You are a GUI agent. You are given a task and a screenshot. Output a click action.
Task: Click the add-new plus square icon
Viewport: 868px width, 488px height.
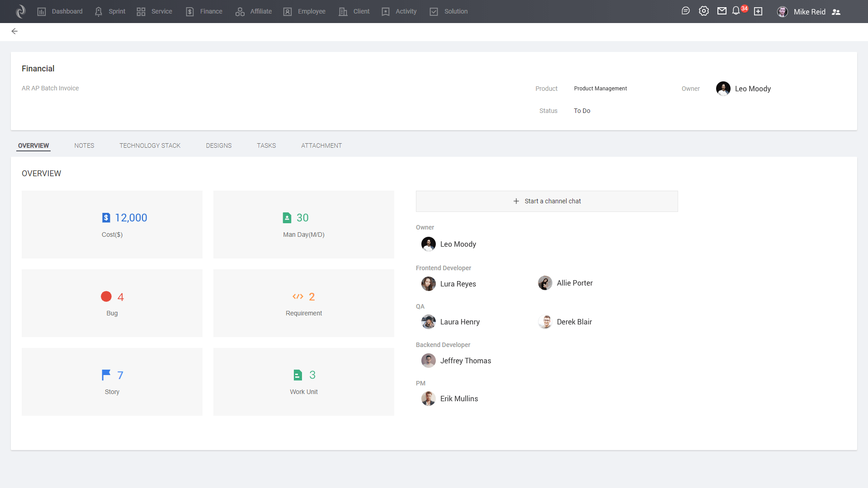pyautogui.click(x=758, y=11)
